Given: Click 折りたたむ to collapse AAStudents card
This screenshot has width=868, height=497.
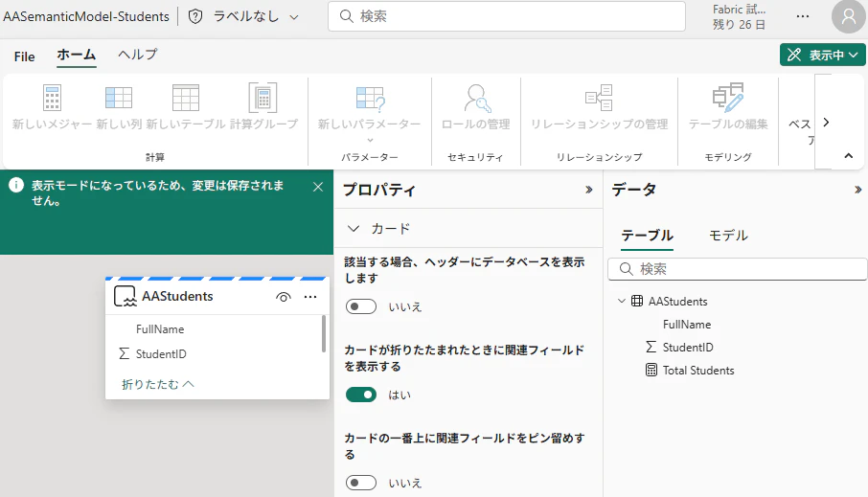Looking at the screenshot, I should [158, 384].
